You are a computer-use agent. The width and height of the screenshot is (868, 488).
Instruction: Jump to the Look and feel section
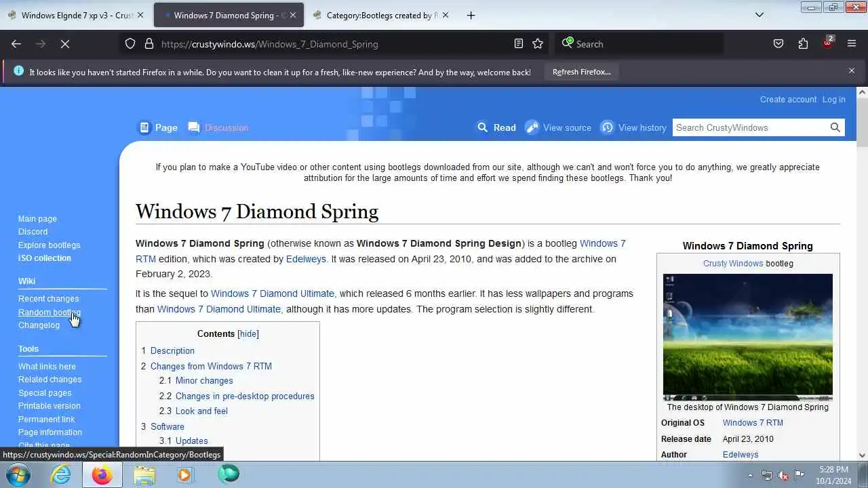pyautogui.click(x=201, y=411)
